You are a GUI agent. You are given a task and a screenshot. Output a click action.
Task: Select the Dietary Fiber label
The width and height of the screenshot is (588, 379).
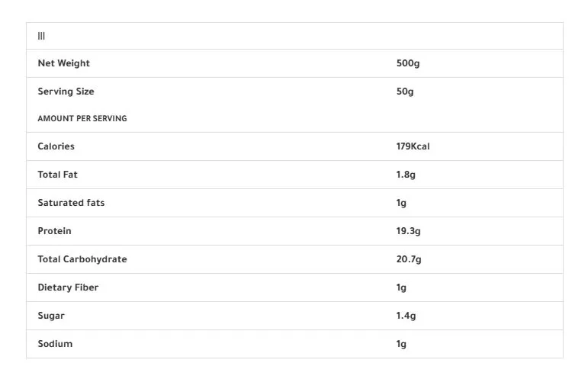(68, 287)
